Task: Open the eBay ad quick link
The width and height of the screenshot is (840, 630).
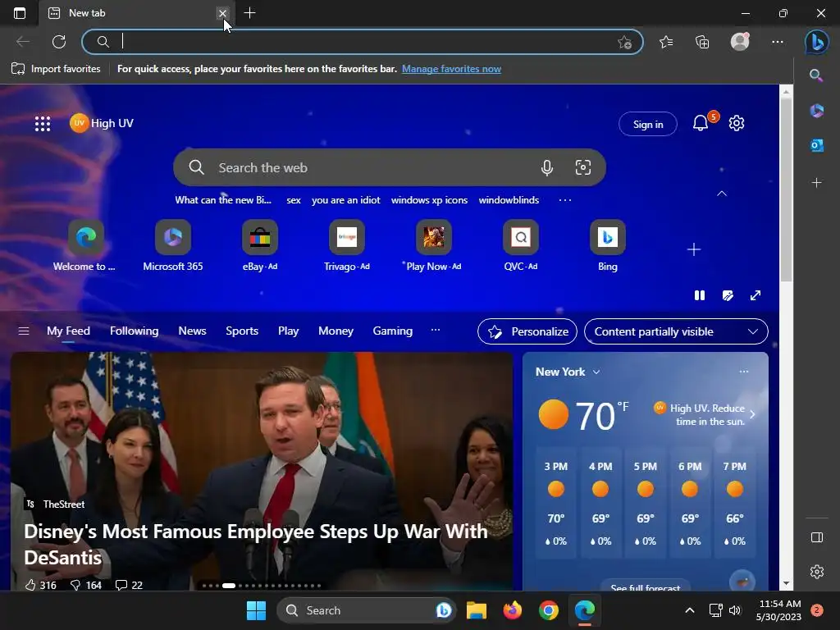Action: tap(260, 246)
